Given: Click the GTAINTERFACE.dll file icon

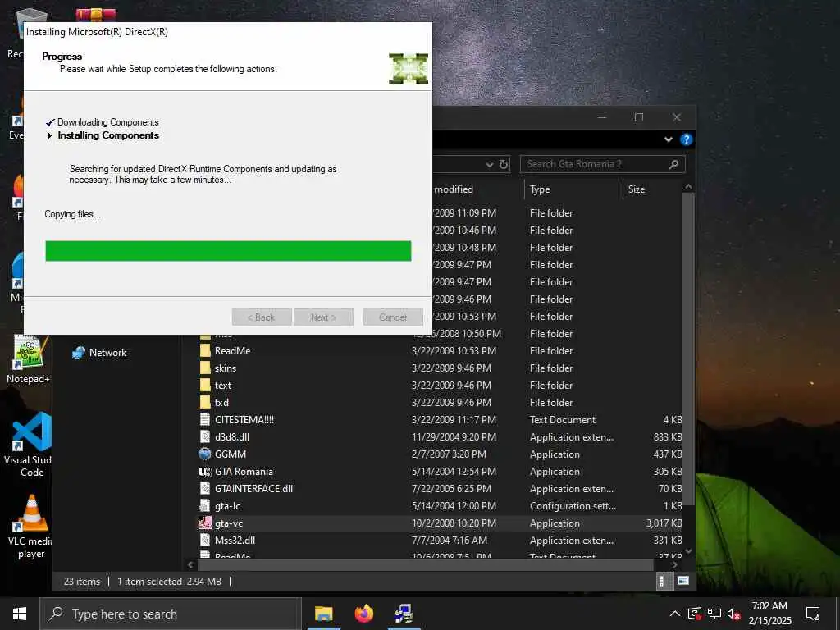Looking at the screenshot, I should (204, 489).
